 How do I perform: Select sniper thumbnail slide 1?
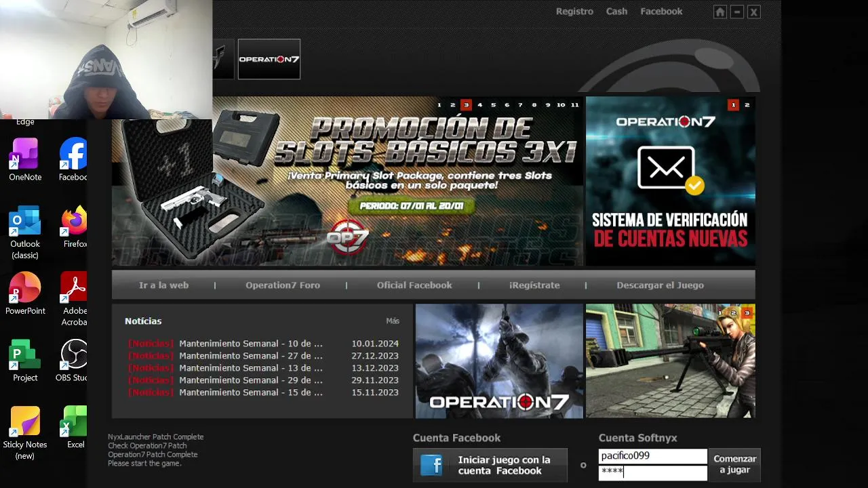click(722, 312)
